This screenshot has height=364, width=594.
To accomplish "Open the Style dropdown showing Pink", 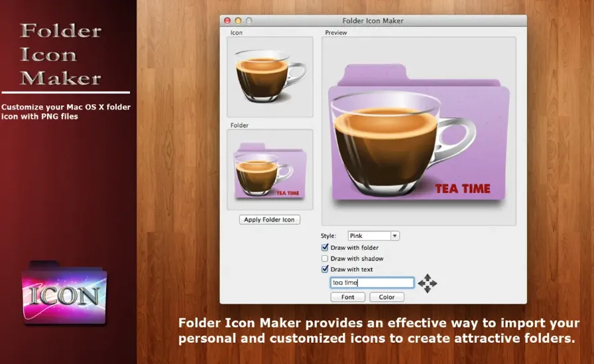I will 373,235.
